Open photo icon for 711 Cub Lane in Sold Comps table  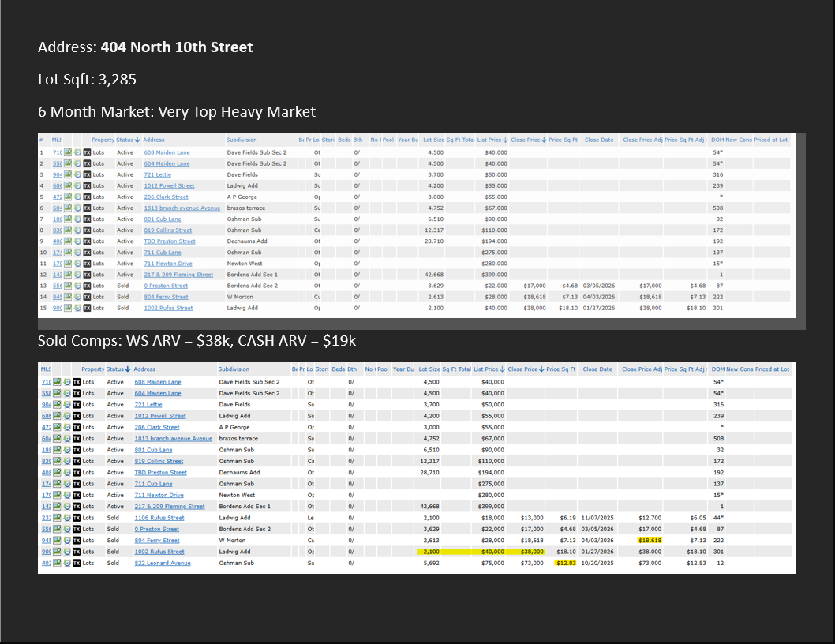pos(57,484)
